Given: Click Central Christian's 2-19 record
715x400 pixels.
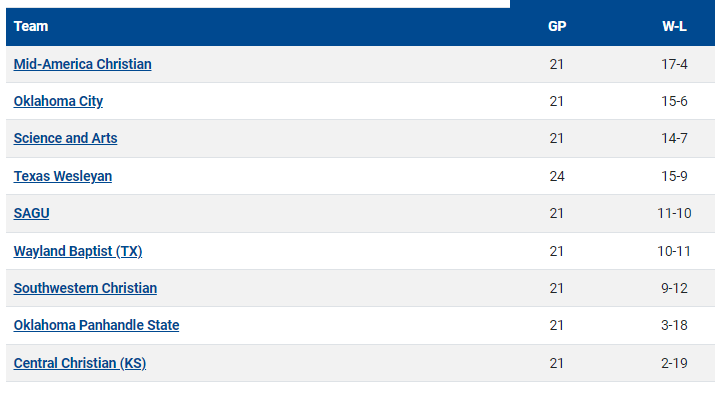Looking at the screenshot, I should pyautogui.click(x=673, y=363).
